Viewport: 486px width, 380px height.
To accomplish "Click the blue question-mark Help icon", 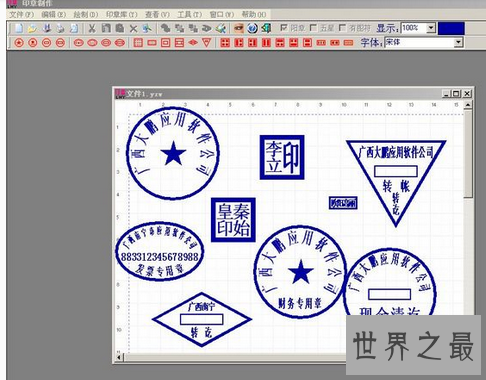I will (x=252, y=28).
